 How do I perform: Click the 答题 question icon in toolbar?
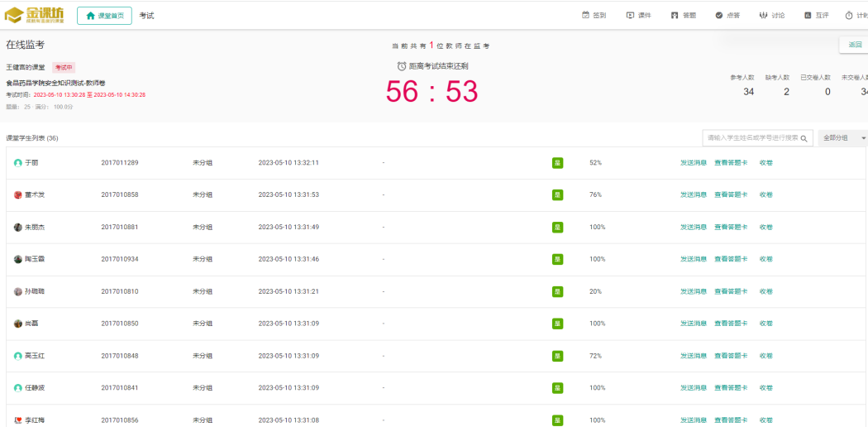675,16
